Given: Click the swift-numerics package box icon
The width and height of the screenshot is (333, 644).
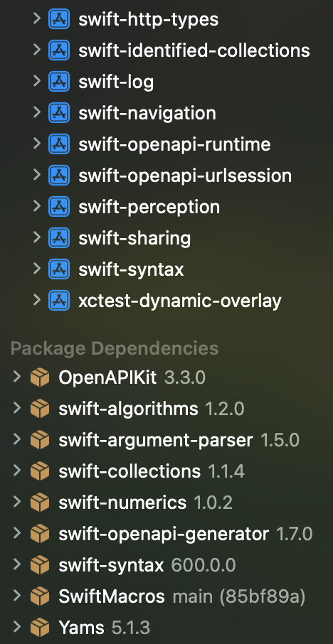Looking at the screenshot, I should (40, 503).
